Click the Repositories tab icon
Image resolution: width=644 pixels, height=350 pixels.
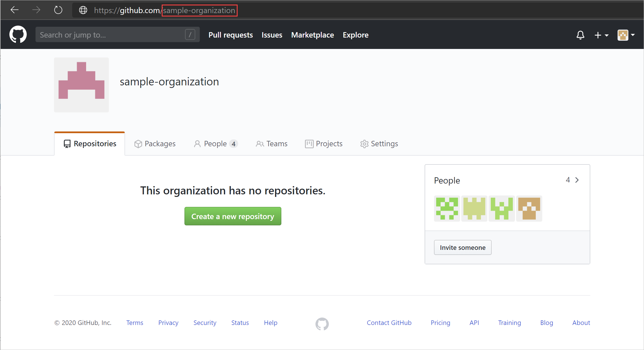67,143
